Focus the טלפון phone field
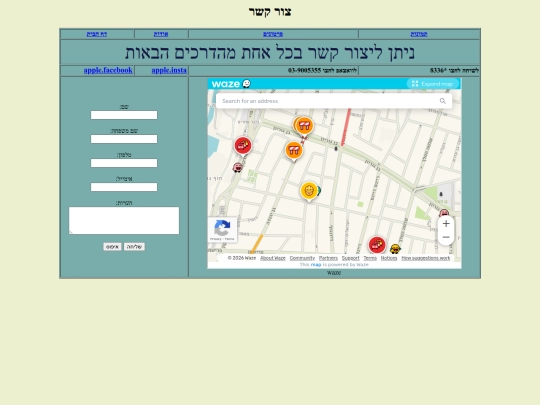540x405 pixels. (x=124, y=163)
